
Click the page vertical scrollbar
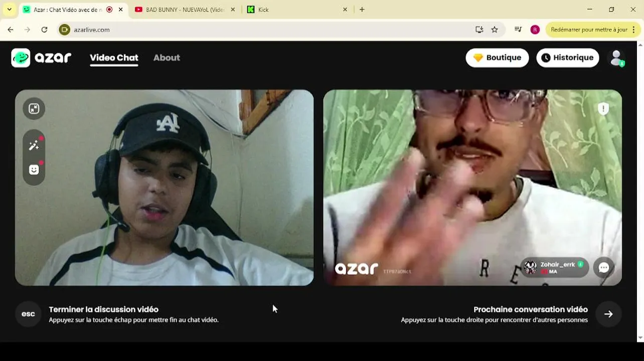pyautogui.click(x=640, y=191)
